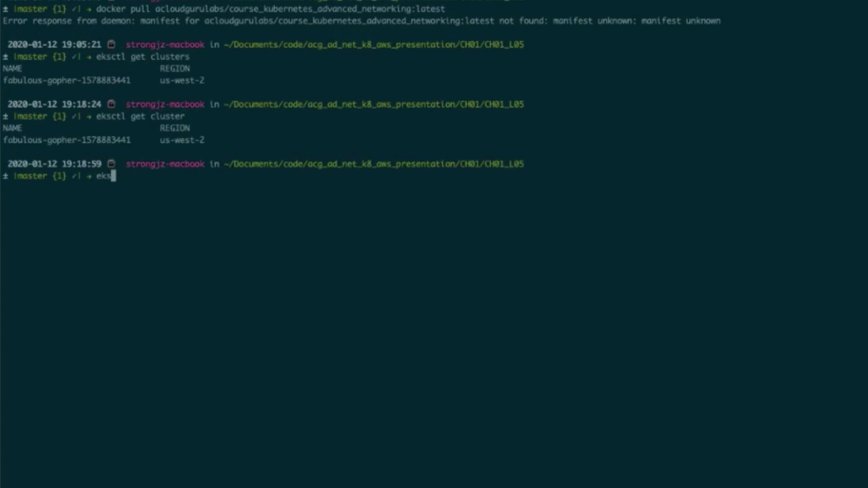Click the calendar icon after timestamp 19:18:59
The image size is (868, 488).
(x=111, y=164)
